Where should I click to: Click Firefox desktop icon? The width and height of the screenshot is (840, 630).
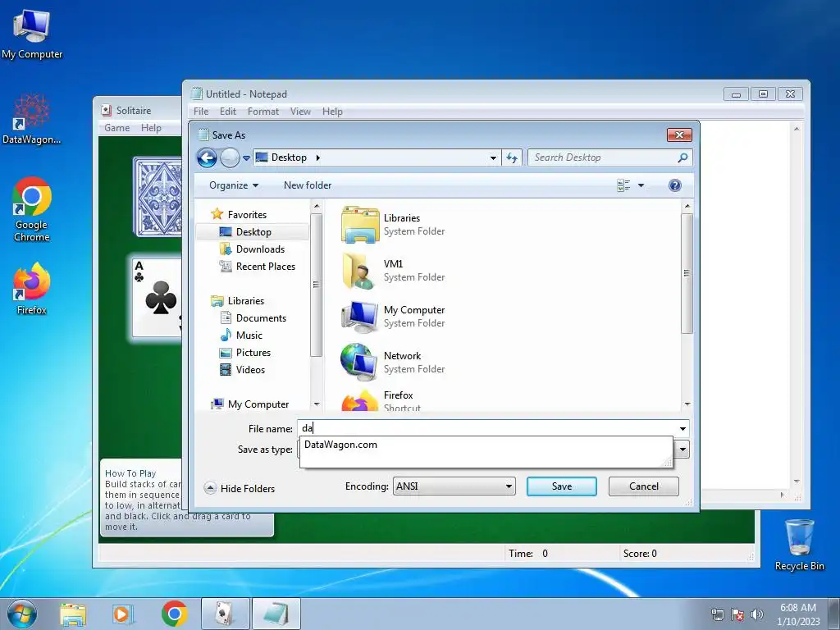coord(32,288)
